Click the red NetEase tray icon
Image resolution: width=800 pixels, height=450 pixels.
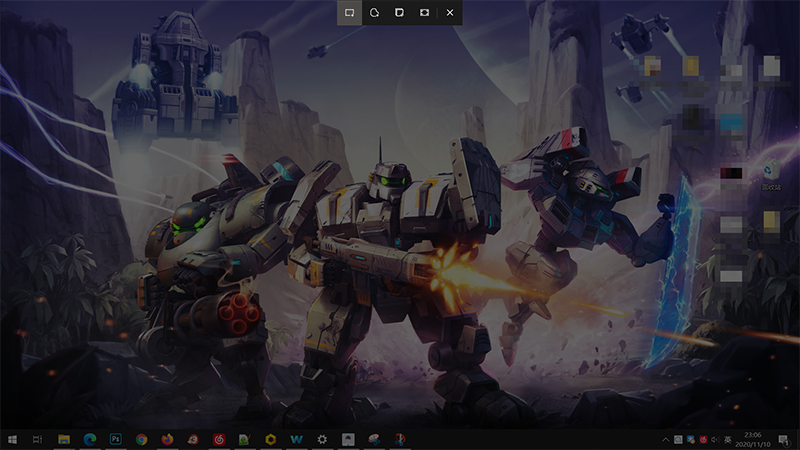pyautogui.click(x=703, y=439)
